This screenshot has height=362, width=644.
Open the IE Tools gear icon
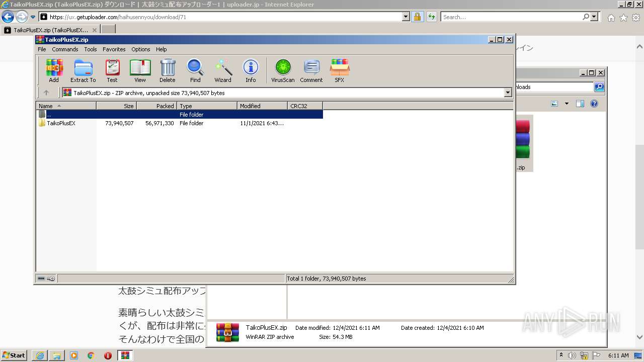pyautogui.click(x=636, y=18)
